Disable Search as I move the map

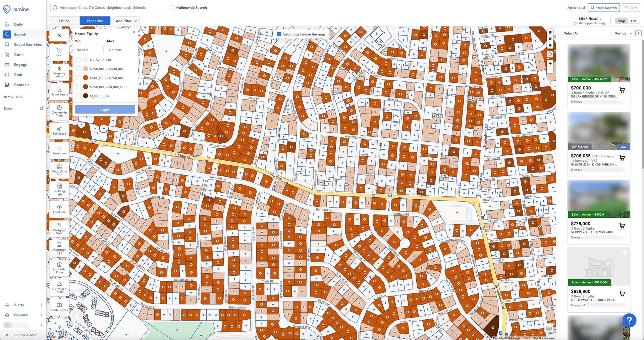[x=279, y=34]
